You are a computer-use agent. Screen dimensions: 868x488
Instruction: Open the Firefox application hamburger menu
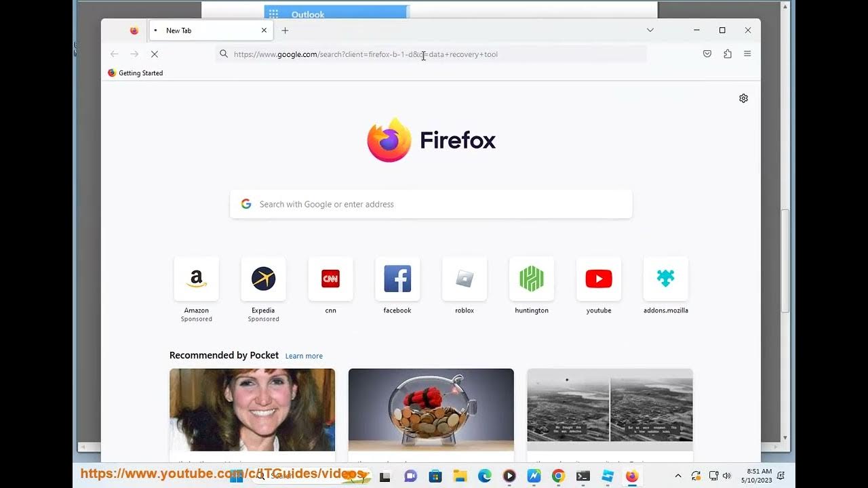click(747, 54)
